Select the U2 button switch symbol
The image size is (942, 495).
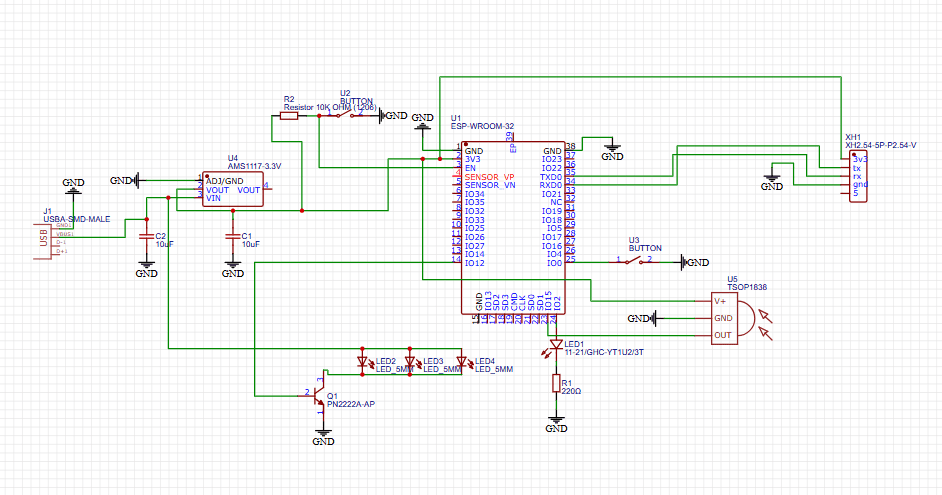pos(344,114)
